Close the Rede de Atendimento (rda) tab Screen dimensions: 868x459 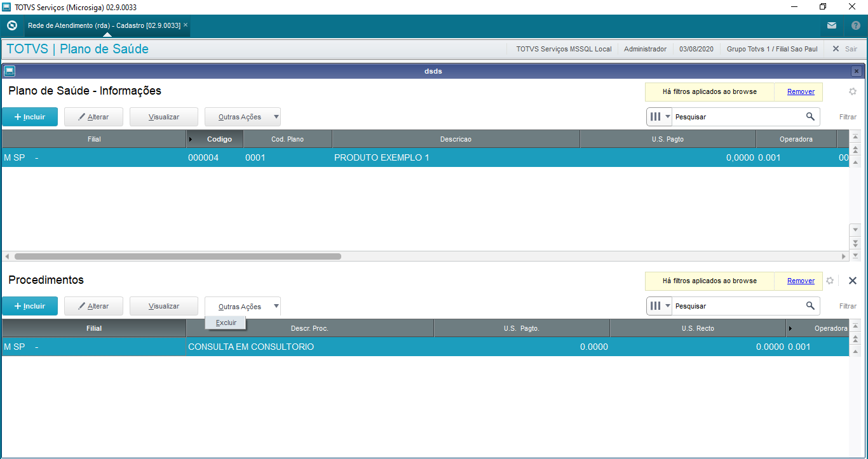[x=186, y=25]
